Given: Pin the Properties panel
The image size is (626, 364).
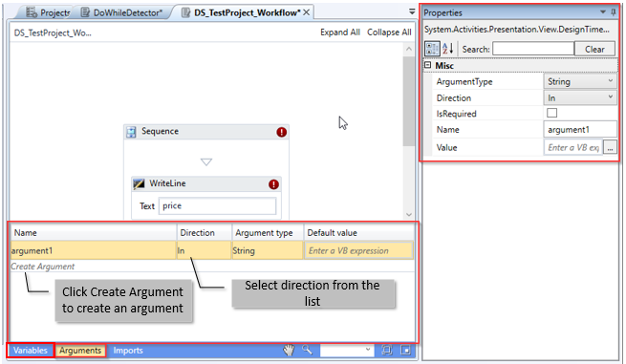Looking at the screenshot, I should coord(613,12).
